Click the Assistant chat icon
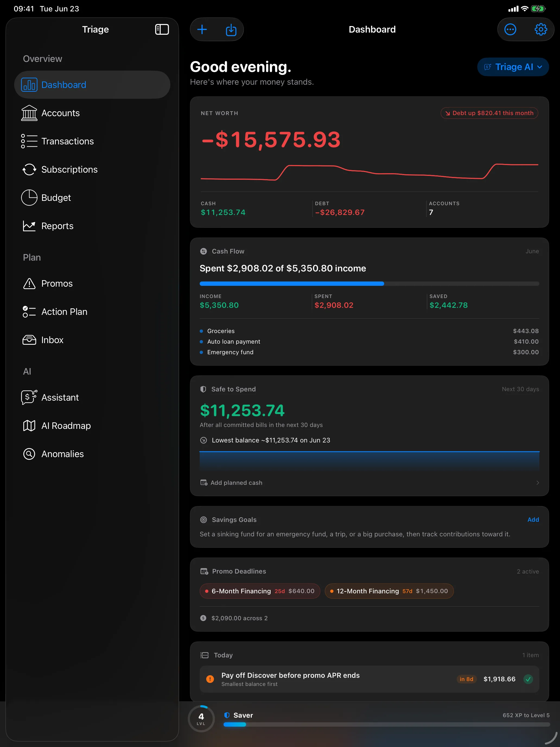The image size is (560, 747). tap(29, 397)
